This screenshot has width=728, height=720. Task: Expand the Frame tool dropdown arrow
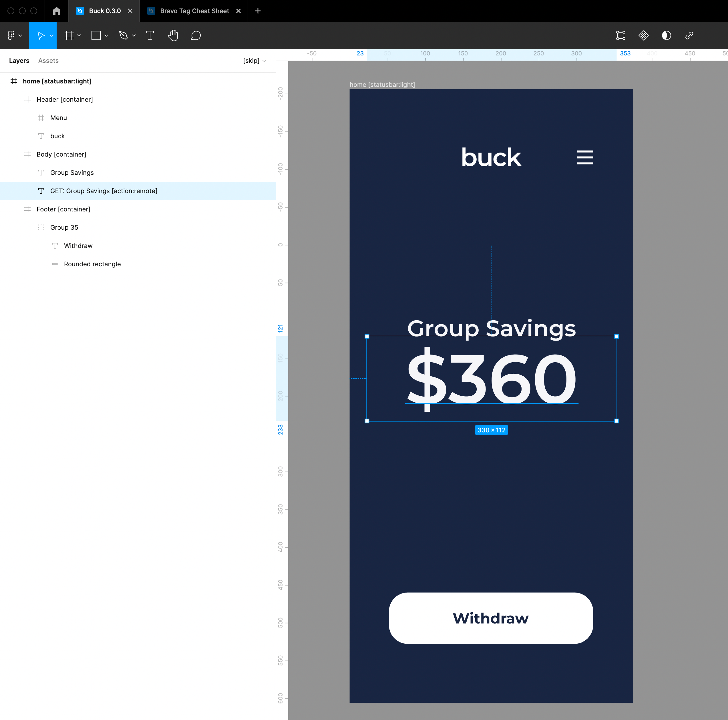79,35
